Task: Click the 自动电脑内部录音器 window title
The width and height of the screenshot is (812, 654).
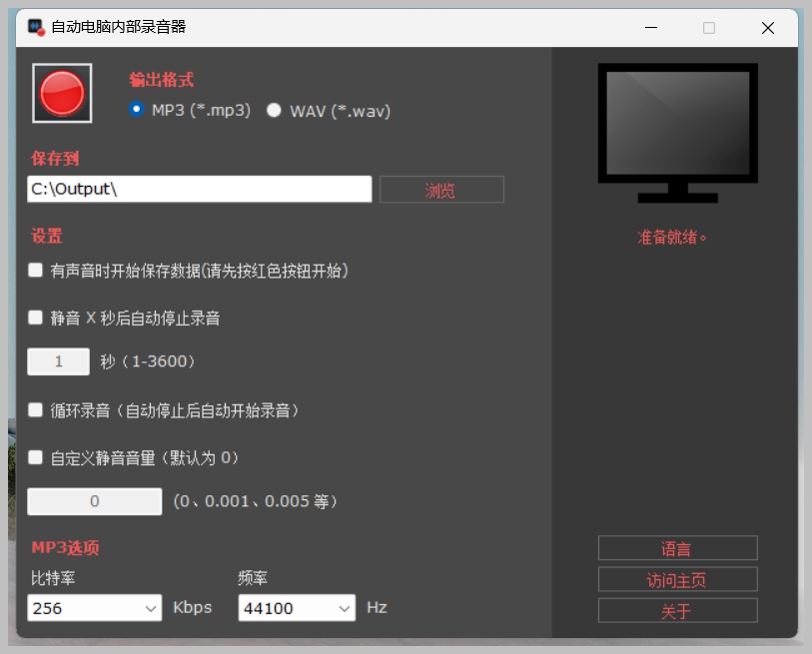Action: (119, 27)
